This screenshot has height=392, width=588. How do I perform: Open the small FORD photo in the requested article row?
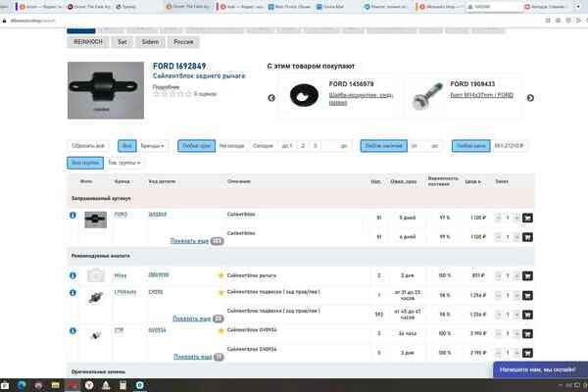coord(96,220)
